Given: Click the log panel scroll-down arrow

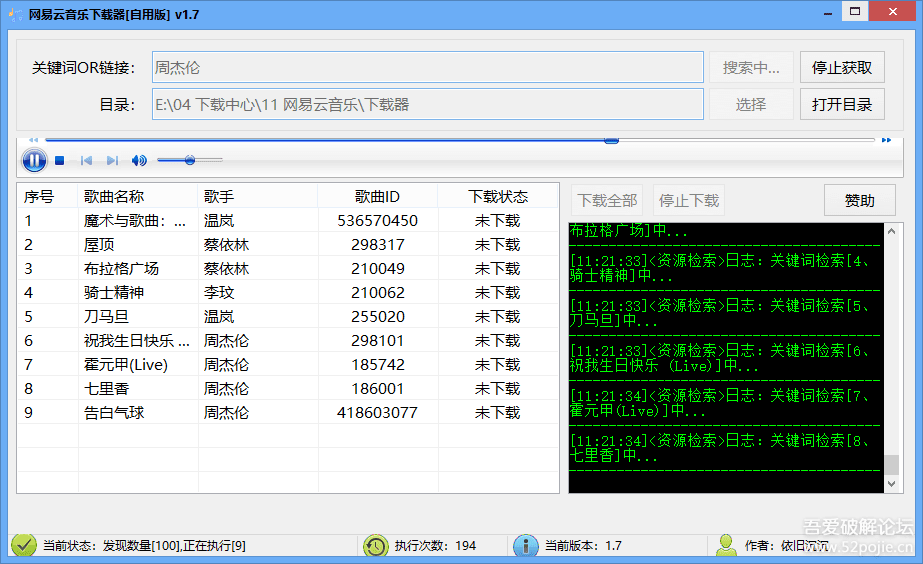Looking at the screenshot, I should (x=891, y=484).
